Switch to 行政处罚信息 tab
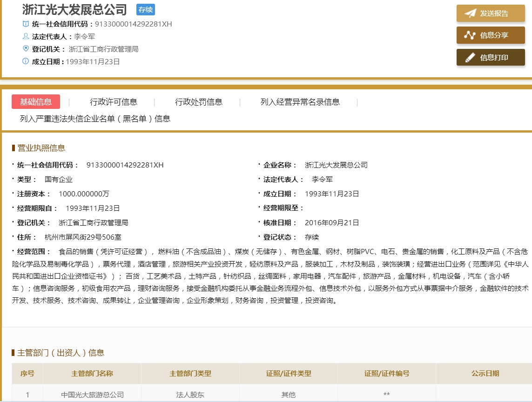 198,102
